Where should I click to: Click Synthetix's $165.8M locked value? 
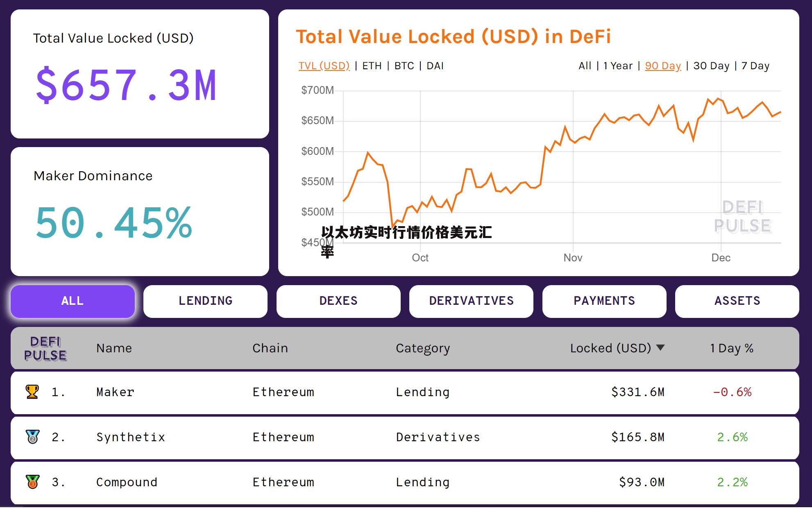[x=638, y=437]
